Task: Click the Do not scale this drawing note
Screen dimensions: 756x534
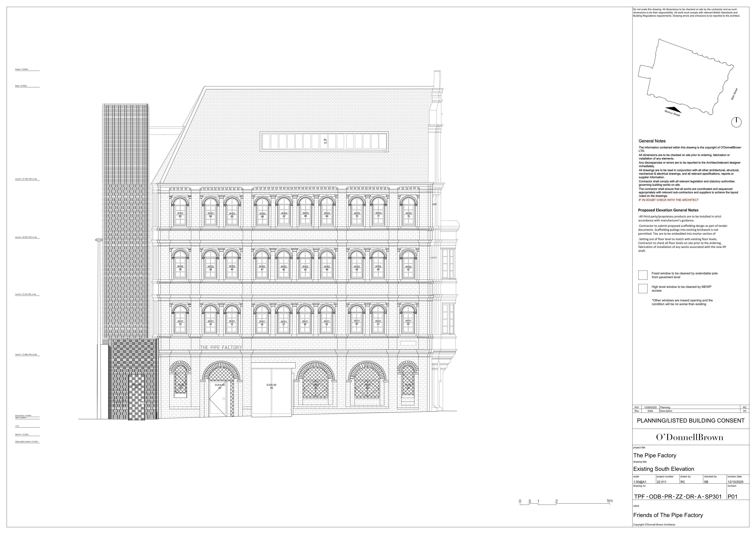Action: pos(687,13)
